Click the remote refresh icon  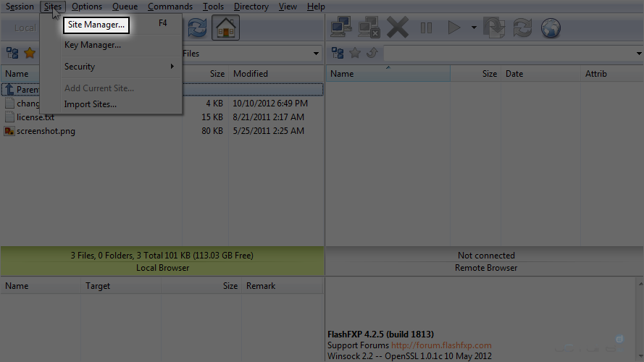[x=522, y=28]
